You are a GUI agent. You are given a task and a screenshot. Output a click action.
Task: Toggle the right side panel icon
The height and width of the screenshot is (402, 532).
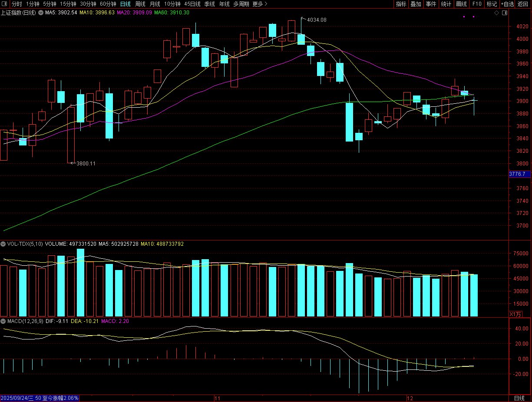504,13
